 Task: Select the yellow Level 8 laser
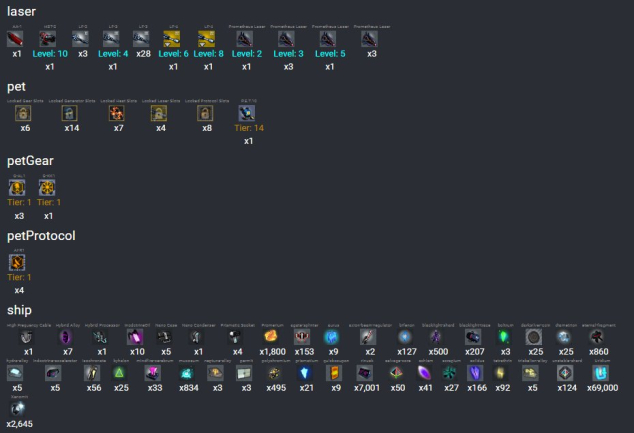(207, 39)
